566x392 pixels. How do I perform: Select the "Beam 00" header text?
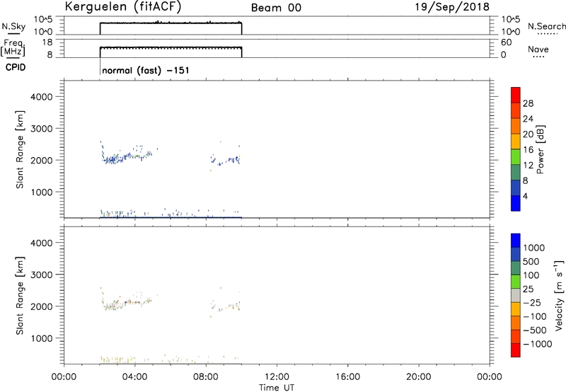pos(276,8)
